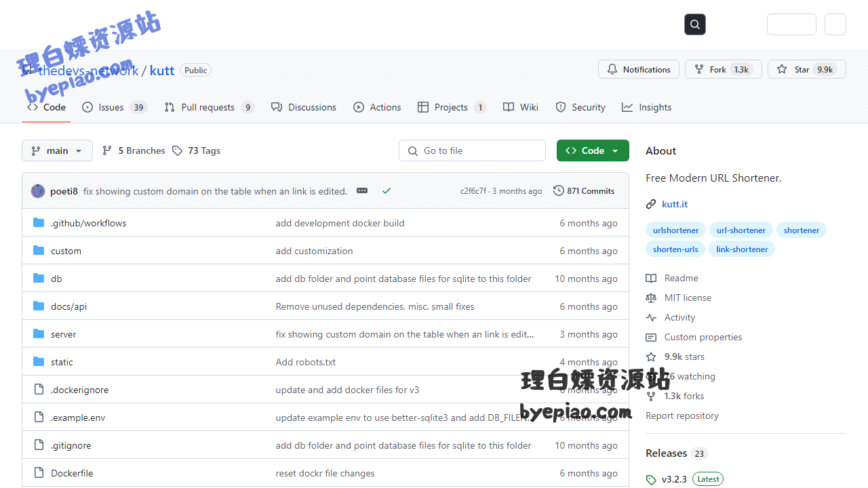
Task: Click the search magnifier icon in header
Action: [x=695, y=24]
